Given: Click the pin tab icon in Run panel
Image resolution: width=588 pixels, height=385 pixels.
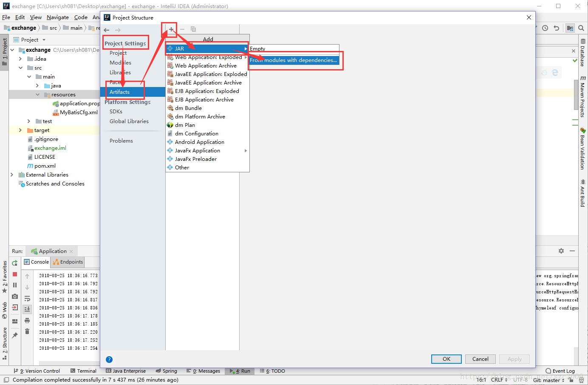Looking at the screenshot, I should pyautogui.click(x=15, y=335).
